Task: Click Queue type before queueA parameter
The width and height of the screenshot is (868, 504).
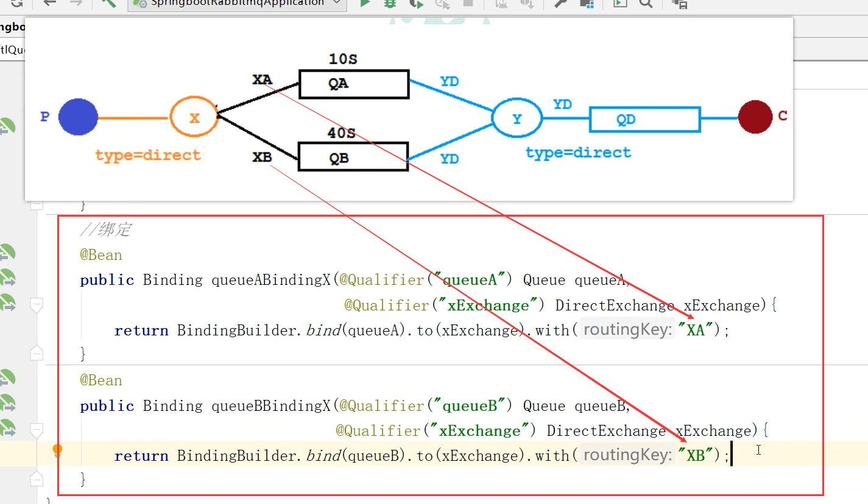Action: pos(544,280)
